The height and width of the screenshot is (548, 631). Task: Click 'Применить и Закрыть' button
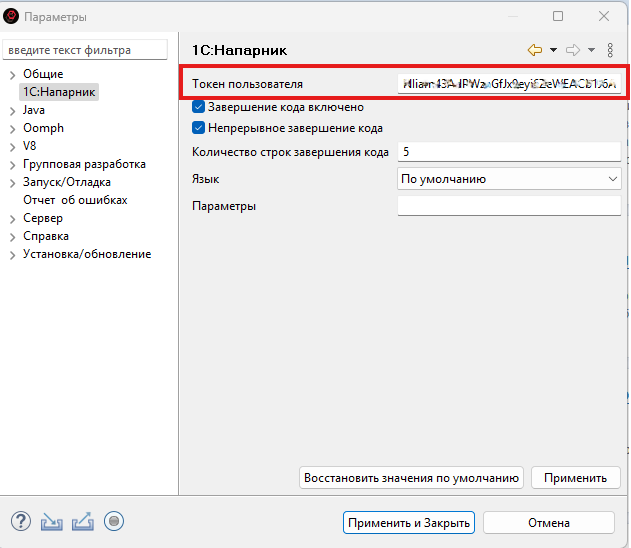point(409,523)
